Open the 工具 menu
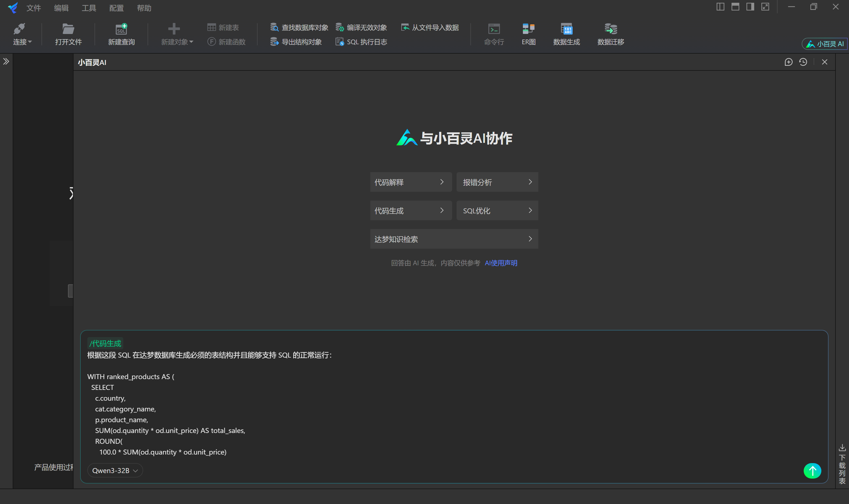The height and width of the screenshot is (504, 849). (x=89, y=8)
